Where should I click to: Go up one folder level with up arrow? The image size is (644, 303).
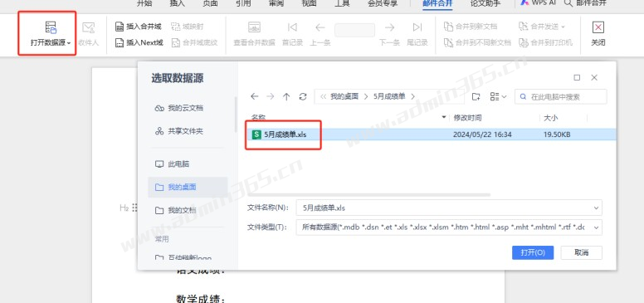pyautogui.click(x=286, y=96)
